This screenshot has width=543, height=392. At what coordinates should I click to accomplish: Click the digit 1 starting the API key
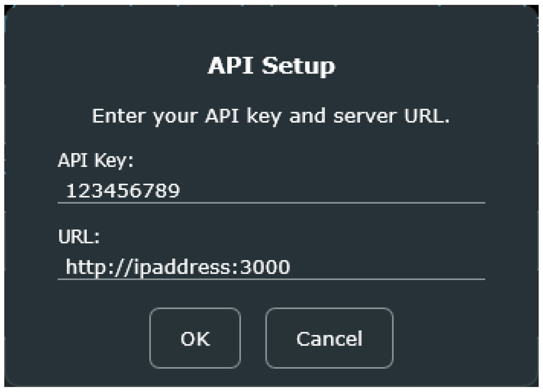(x=71, y=191)
